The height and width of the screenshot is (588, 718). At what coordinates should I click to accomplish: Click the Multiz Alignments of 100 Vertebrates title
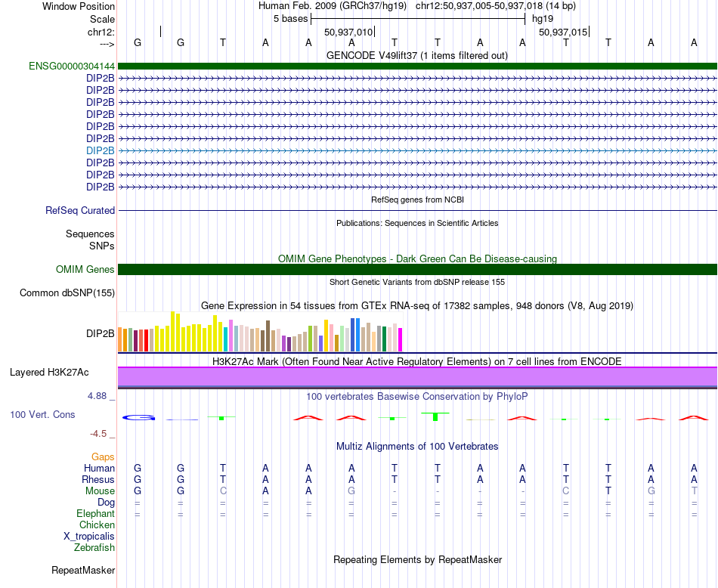(417, 446)
